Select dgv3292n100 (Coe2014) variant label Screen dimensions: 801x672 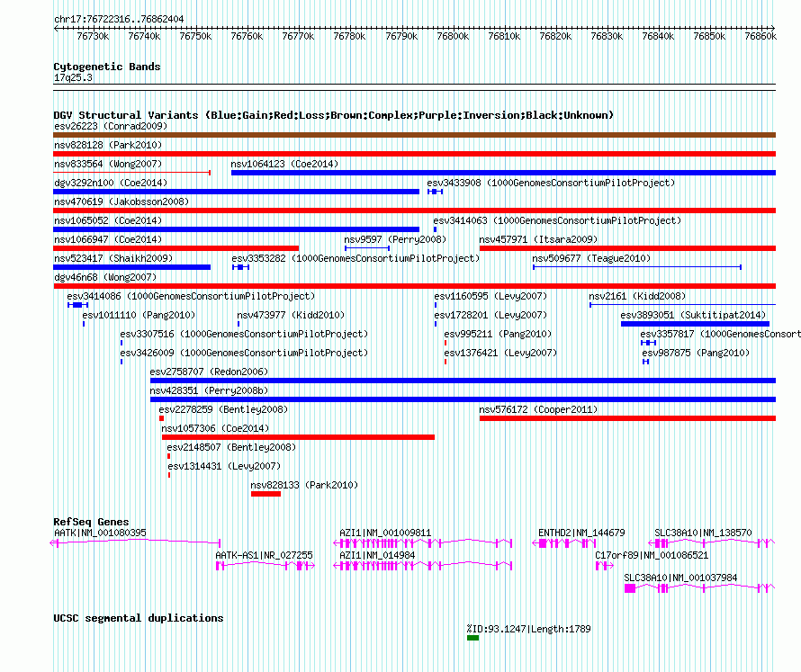click(x=111, y=183)
